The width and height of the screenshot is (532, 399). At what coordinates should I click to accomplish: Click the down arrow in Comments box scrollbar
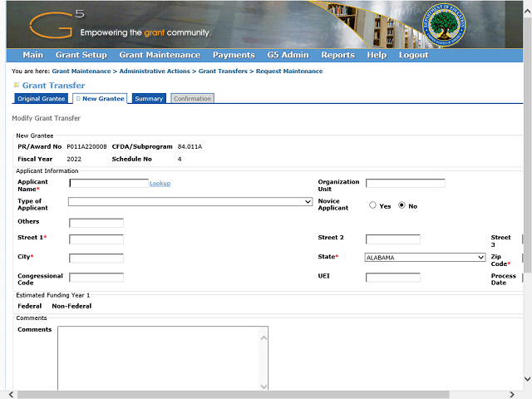coord(264,386)
